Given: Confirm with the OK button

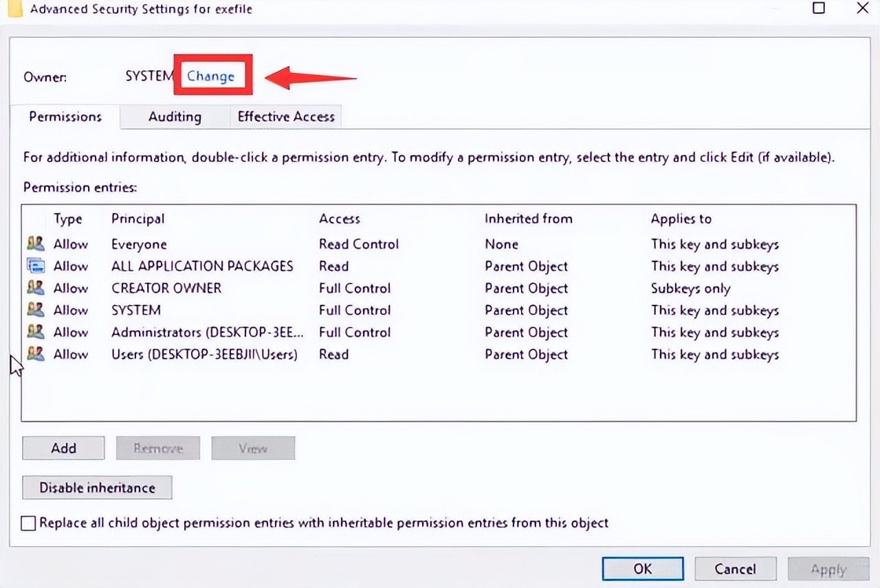Looking at the screenshot, I should click(x=642, y=569).
